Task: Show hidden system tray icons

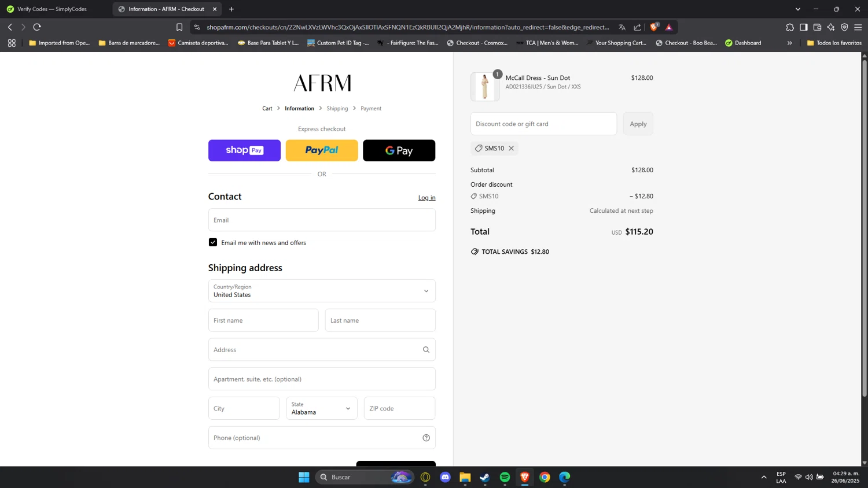Action: [x=764, y=477]
